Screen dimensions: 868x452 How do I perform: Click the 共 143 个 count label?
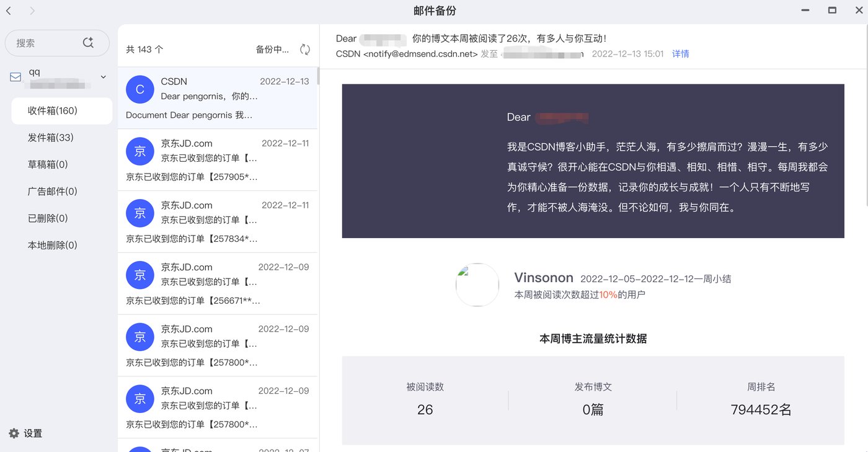coord(144,50)
